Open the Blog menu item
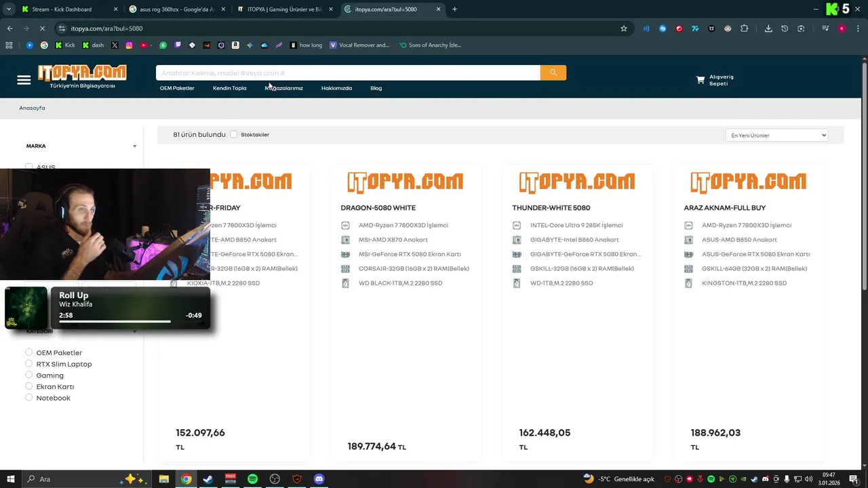The image size is (868, 488). click(x=376, y=88)
